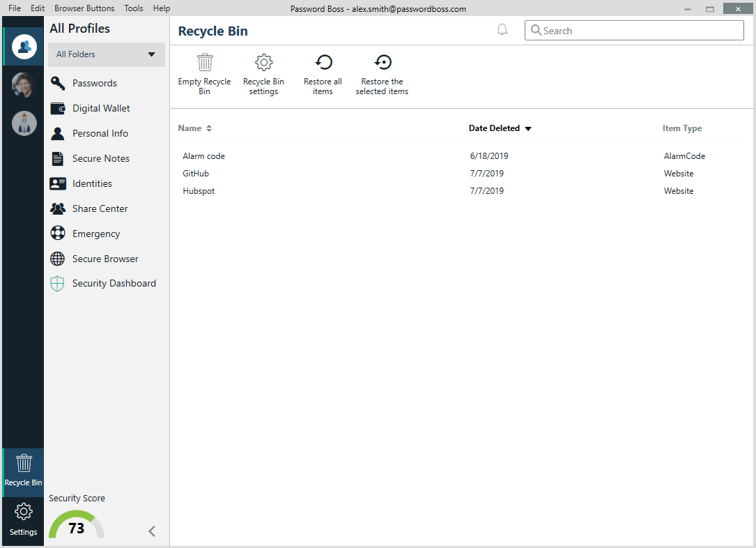The height and width of the screenshot is (548, 756).
Task: Open Secure Browser globe icon
Action: (57, 259)
